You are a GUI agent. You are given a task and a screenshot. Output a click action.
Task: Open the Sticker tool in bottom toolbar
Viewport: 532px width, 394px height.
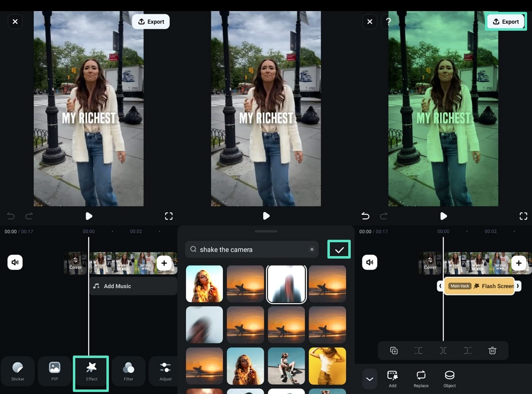pyautogui.click(x=18, y=371)
